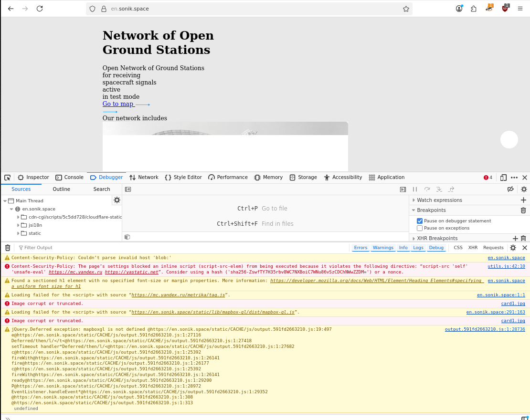This screenshot has height=420, width=530.
Task: Disable Pause on debugger statement checkbox
Action: pyautogui.click(x=420, y=221)
